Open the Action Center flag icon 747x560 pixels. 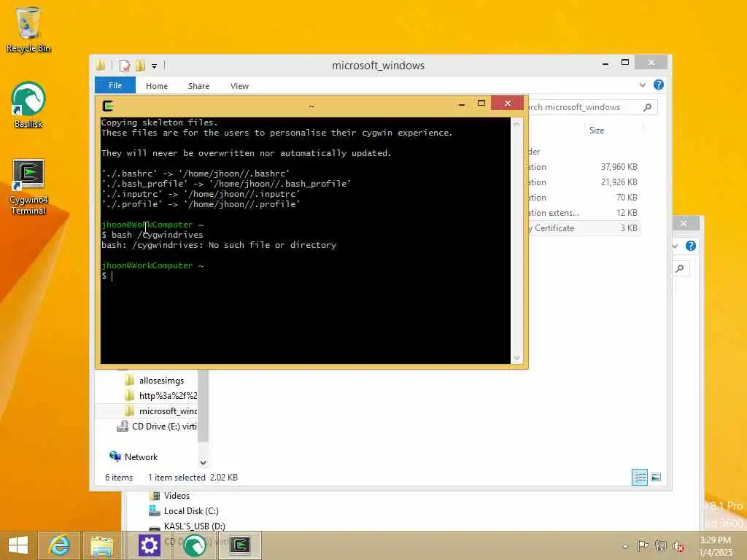642,545
